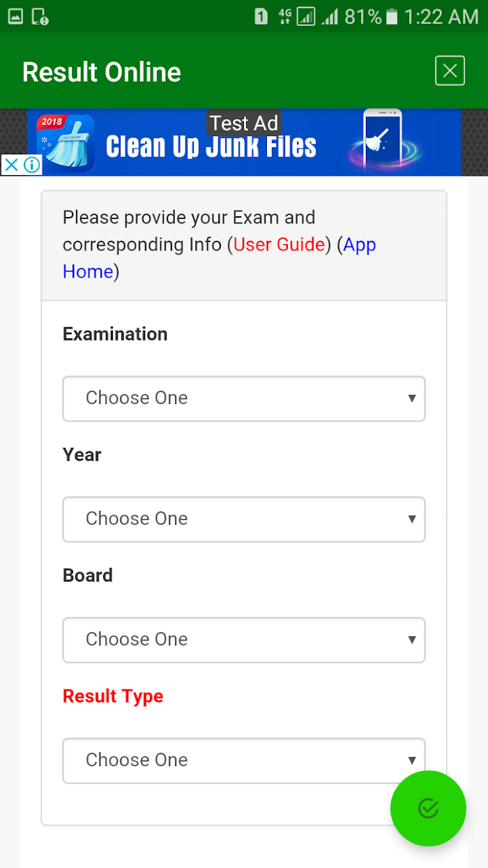The height and width of the screenshot is (868, 488).
Task: Tap the battery icon in status bar
Action: point(393,16)
